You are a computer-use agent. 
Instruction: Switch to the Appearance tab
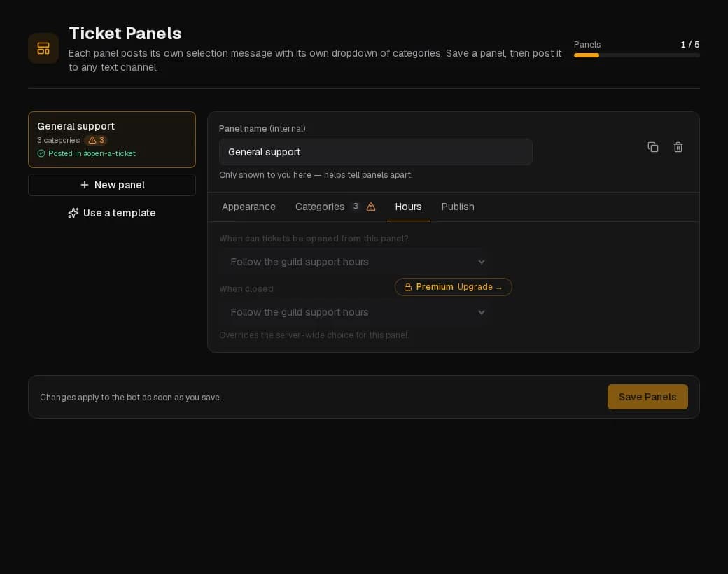click(x=248, y=206)
